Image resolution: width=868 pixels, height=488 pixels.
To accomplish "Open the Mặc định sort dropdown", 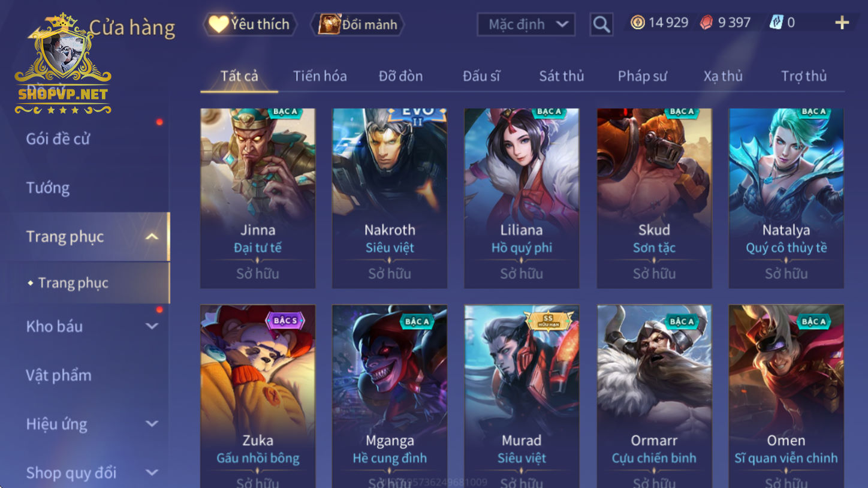I will point(526,25).
